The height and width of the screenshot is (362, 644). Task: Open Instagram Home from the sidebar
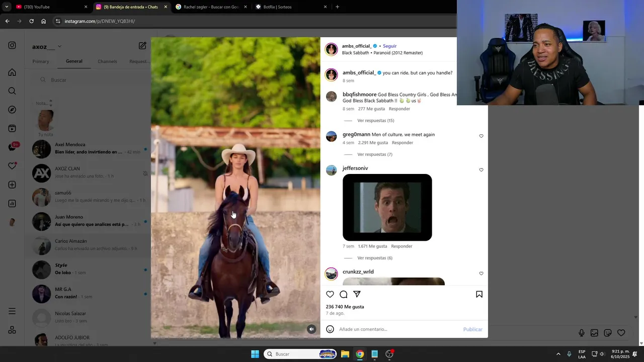pos(12,72)
